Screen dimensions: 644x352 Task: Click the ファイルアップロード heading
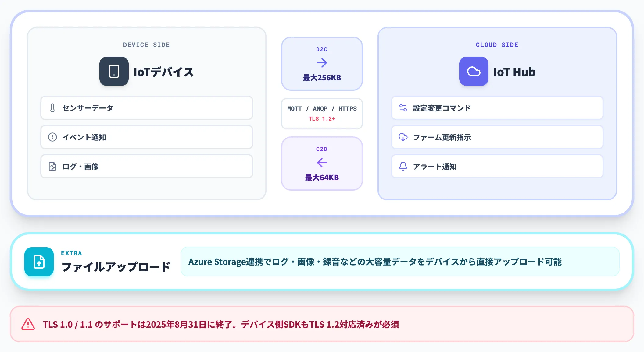tap(116, 267)
